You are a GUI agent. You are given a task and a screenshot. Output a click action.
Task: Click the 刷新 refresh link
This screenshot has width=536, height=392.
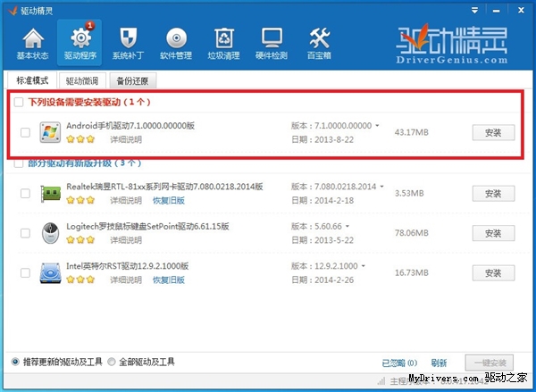[439, 363]
